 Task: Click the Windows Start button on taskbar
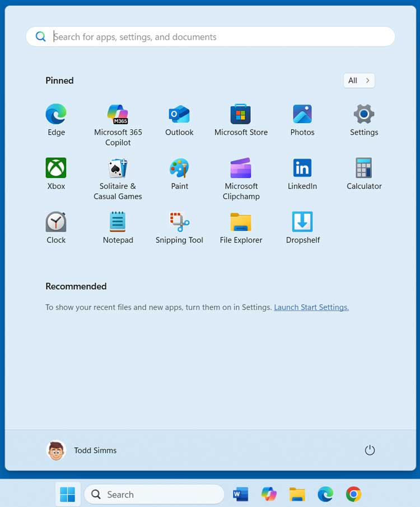[x=68, y=494]
